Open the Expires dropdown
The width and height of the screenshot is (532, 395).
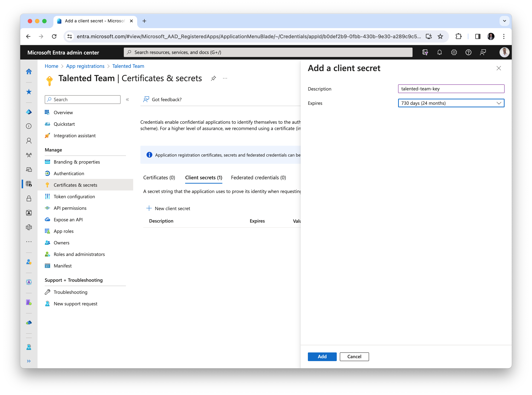pyautogui.click(x=451, y=103)
